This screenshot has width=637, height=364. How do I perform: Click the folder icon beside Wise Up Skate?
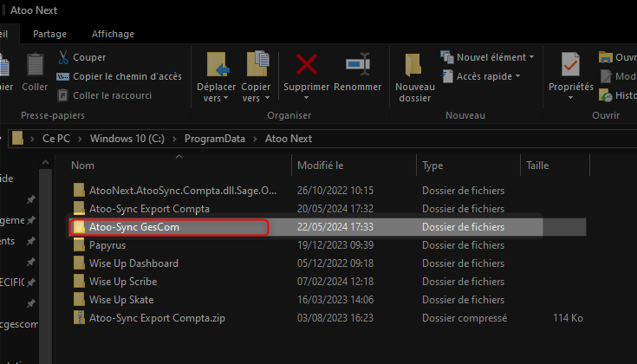79,300
